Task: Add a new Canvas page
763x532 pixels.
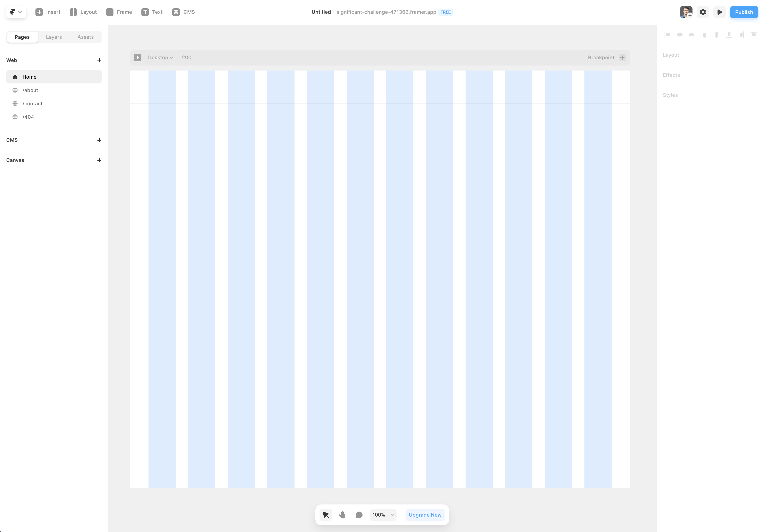Action: 99,160
